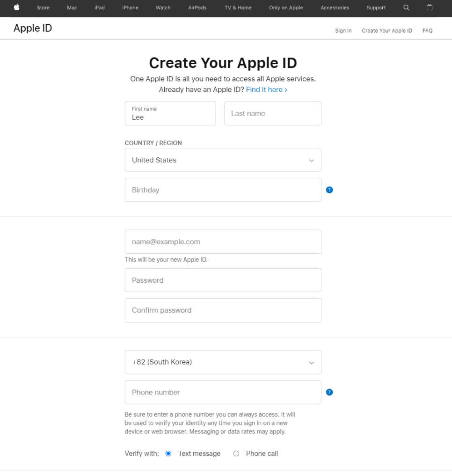The width and height of the screenshot is (452, 476).
Task: Open the iPhone menu item
Action: 130,7
